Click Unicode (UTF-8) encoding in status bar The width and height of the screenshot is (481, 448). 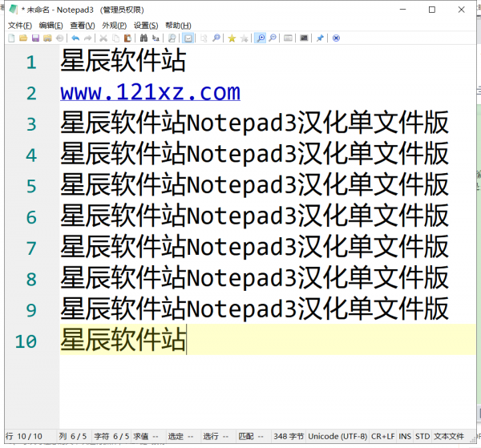coord(338,436)
